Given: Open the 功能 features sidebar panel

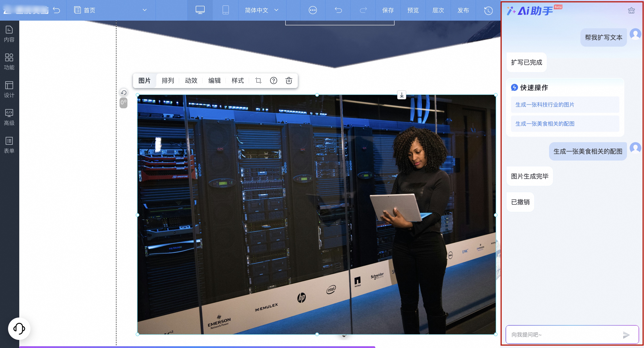Looking at the screenshot, I should click(9, 62).
